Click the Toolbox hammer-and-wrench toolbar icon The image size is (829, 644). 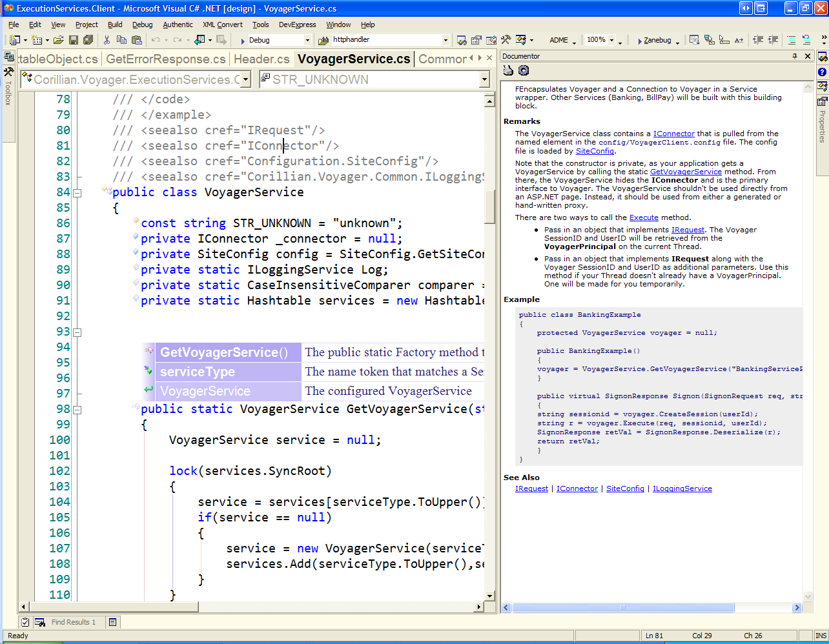click(506, 40)
